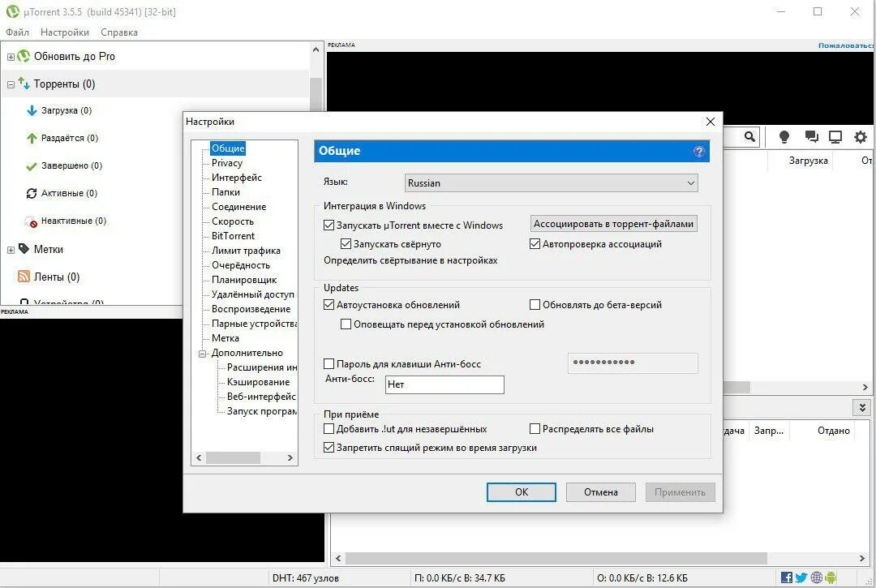Screen dimensions: 876x588
Task: Click the green checkmark icon of Завершено
Action: [x=32, y=165]
